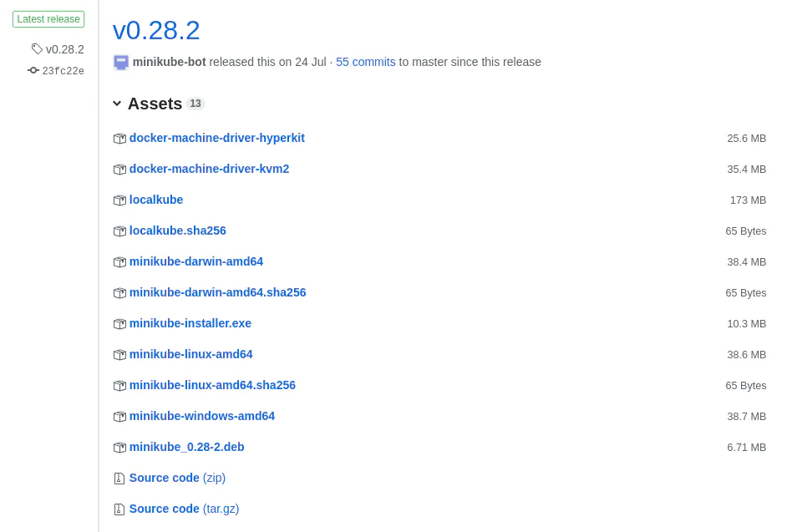Click the package icon next to minikube_0.28-2.deb
This screenshot has width=792, height=532.
[119, 448]
